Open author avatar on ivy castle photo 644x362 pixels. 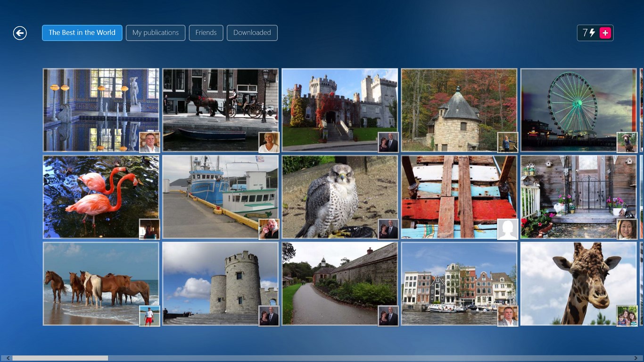point(388,142)
